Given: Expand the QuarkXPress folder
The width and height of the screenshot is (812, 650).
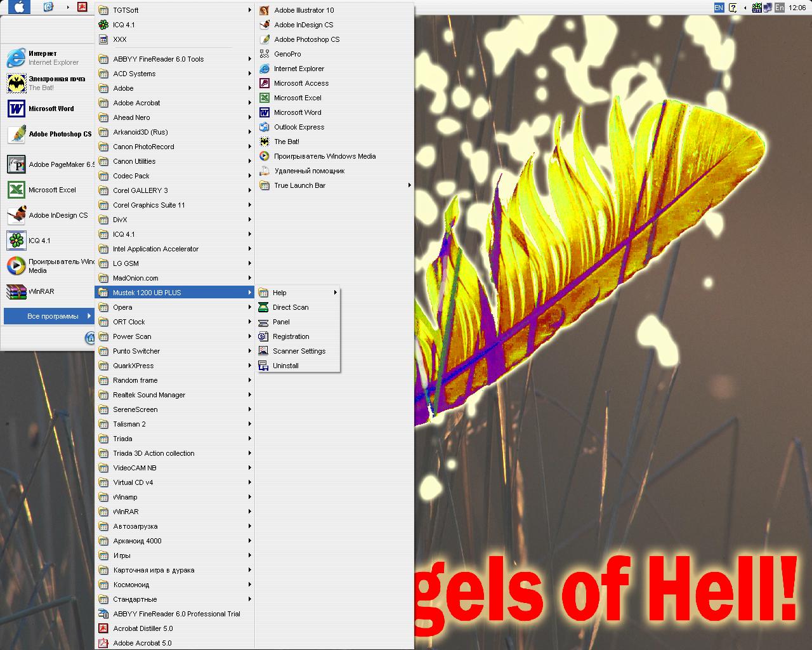Looking at the screenshot, I should [174, 366].
